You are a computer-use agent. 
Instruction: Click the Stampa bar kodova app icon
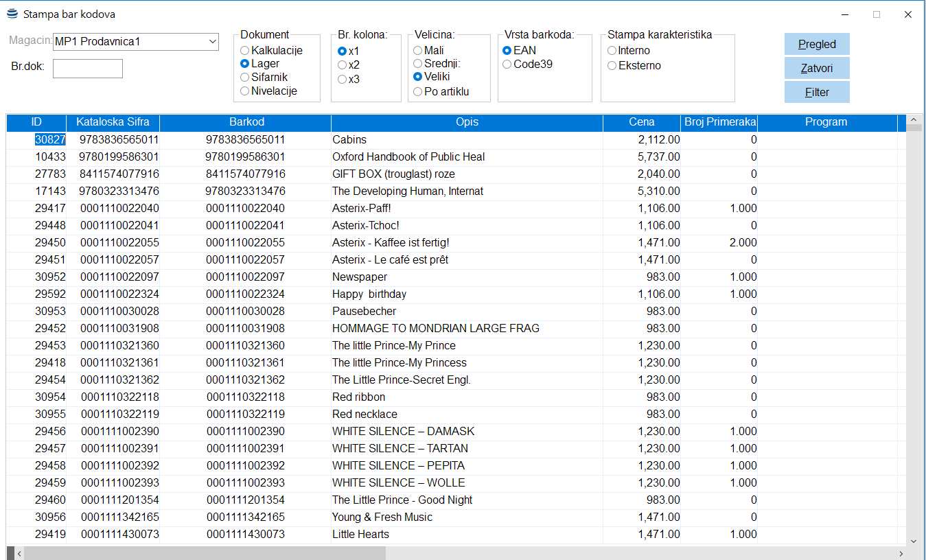(x=12, y=14)
